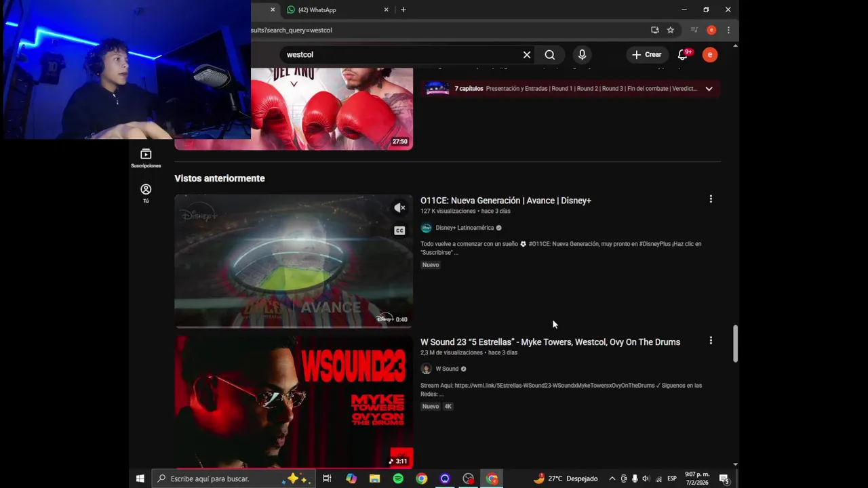Open the first Chrome taskbar icon

click(x=421, y=479)
